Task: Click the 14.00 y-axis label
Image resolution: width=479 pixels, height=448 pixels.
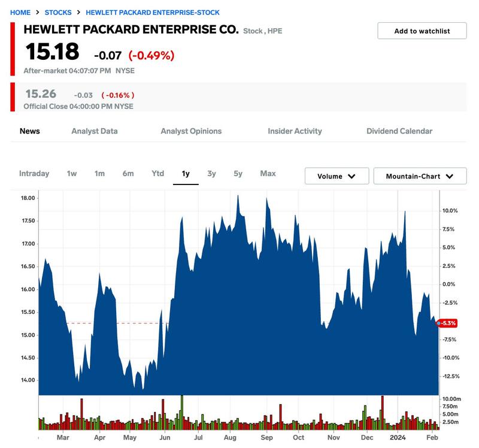Action: pos(28,380)
